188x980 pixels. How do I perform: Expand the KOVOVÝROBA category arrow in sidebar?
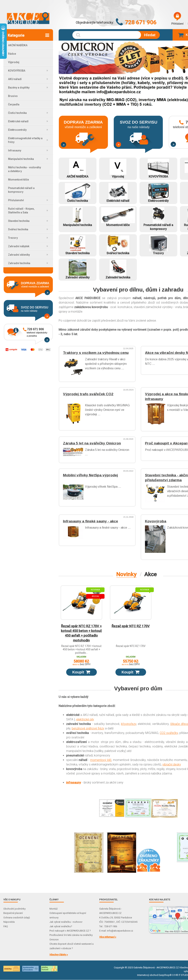(x=47, y=71)
